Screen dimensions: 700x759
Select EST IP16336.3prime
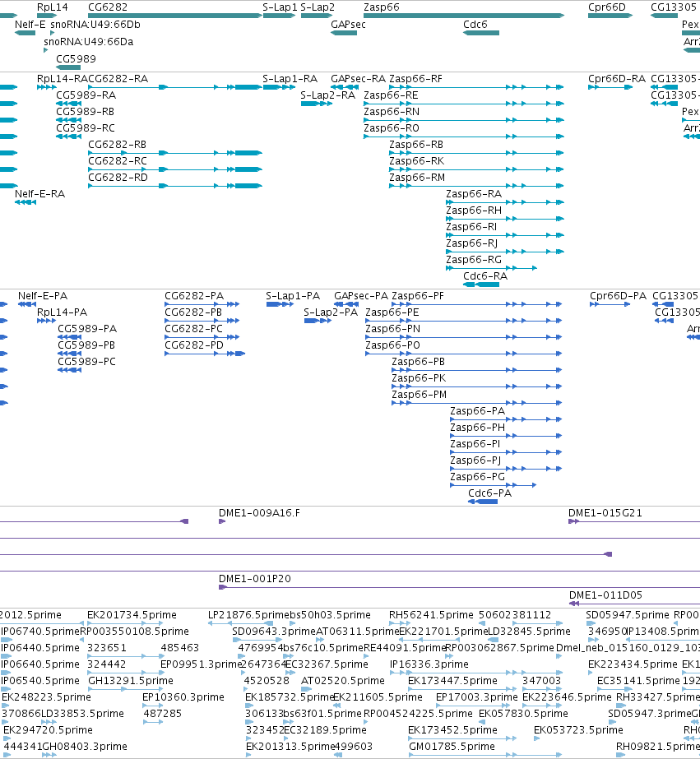(x=429, y=664)
